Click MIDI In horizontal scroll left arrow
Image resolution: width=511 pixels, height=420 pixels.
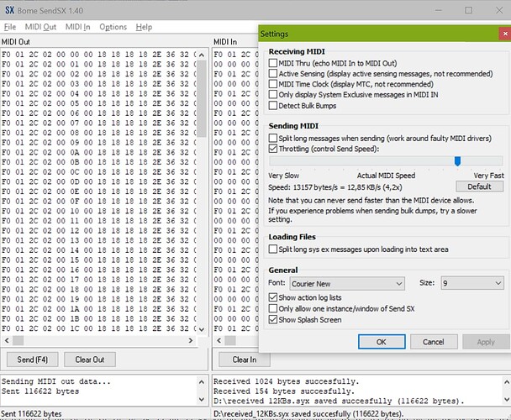(219, 340)
